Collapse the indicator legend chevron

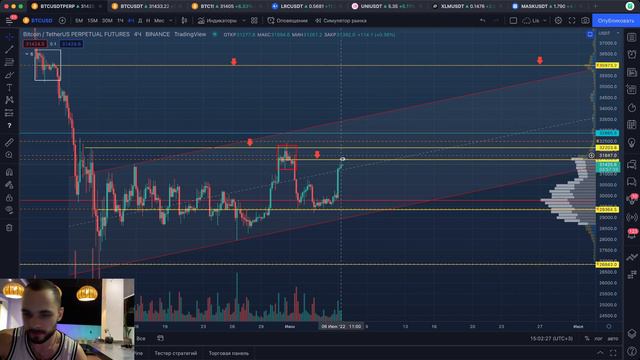tap(27, 54)
